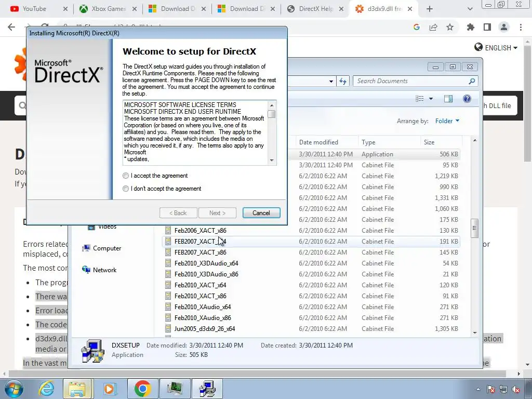This screenshot has width=532, height=399.
Task: Open the Explorer address bar dropdown arrow
Action: [x=331, y=82]
